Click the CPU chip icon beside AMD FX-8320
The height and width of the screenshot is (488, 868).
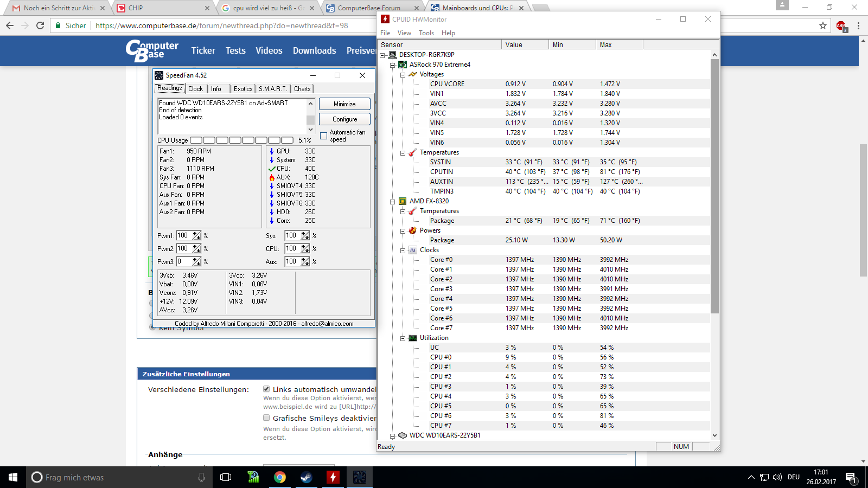pyautogui.click(x=403, y=201)
